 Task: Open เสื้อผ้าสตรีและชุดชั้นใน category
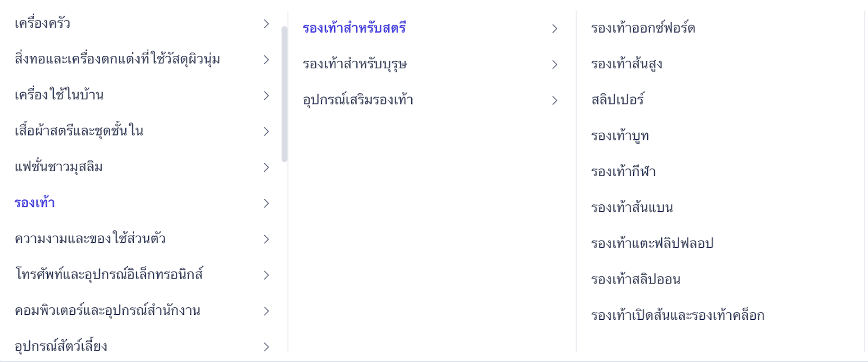79,131
